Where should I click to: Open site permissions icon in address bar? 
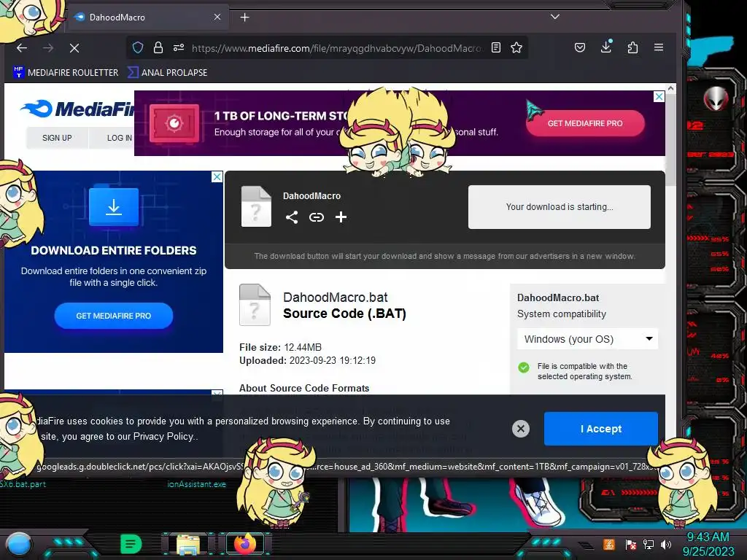(179, 47)
